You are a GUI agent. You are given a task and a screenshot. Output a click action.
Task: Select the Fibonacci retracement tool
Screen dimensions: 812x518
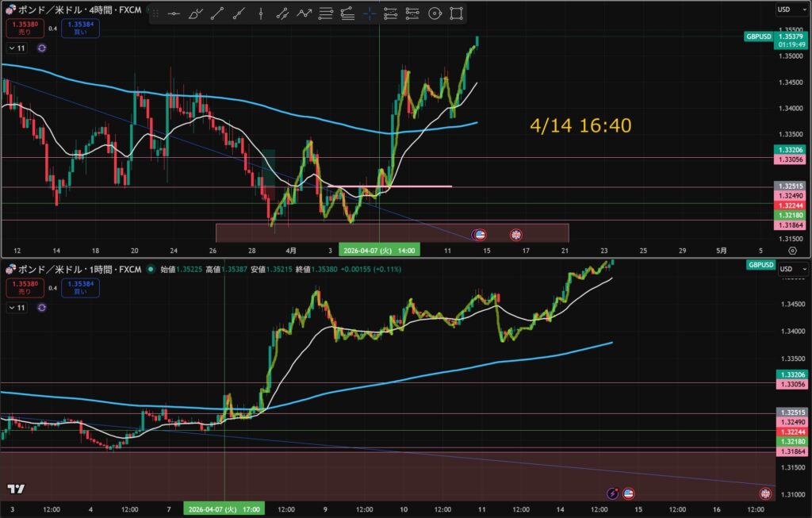[x=326, y=14]
